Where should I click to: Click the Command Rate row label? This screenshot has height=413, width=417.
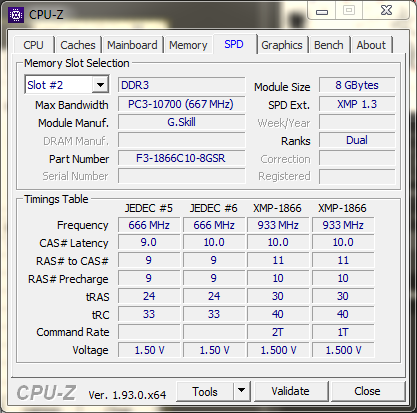tap(73, 332)
